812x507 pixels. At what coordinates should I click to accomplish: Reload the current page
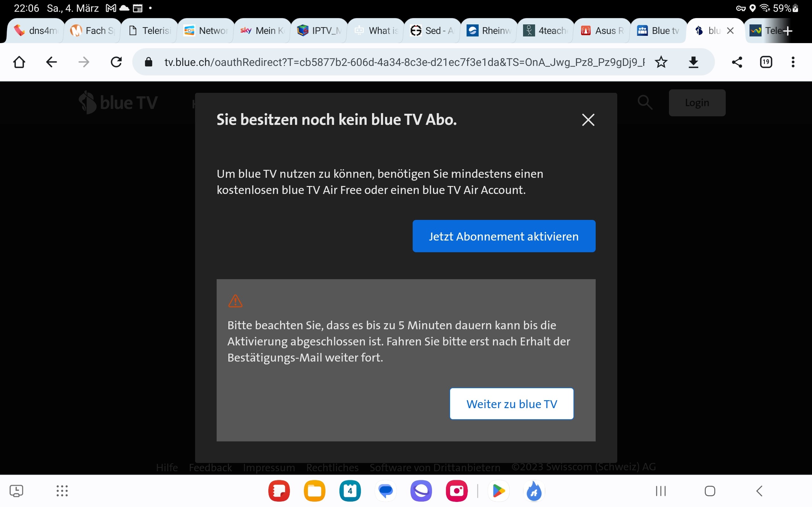click(116, 62)
